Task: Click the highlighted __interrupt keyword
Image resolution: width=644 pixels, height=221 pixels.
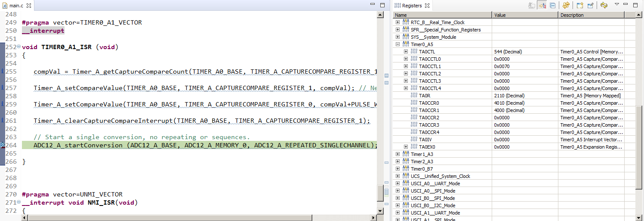Action: (x=43, y=31)
